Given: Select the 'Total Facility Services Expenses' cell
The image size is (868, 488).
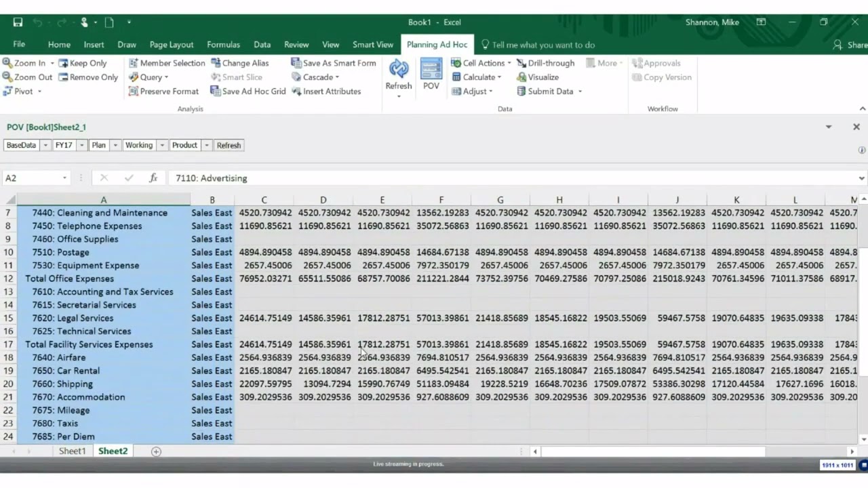Looking at the screenshot, I should [x=104, y=344].
